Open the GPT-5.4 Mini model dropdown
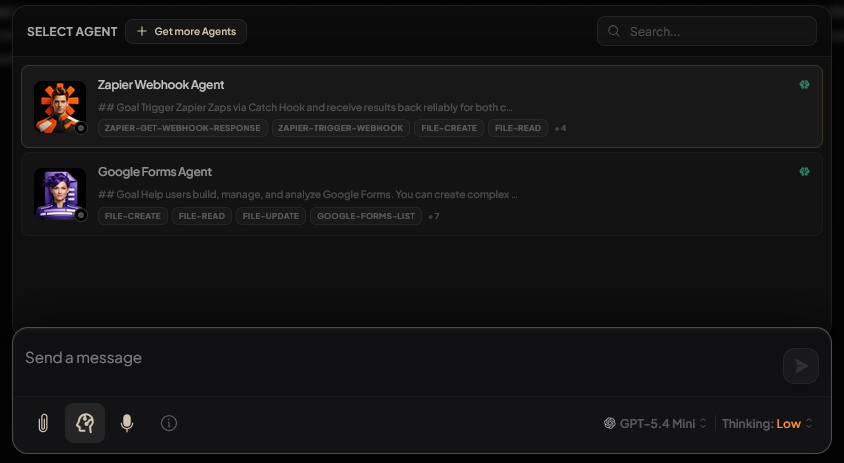Viewport: 844px width, 463px height. coord(655,424)
